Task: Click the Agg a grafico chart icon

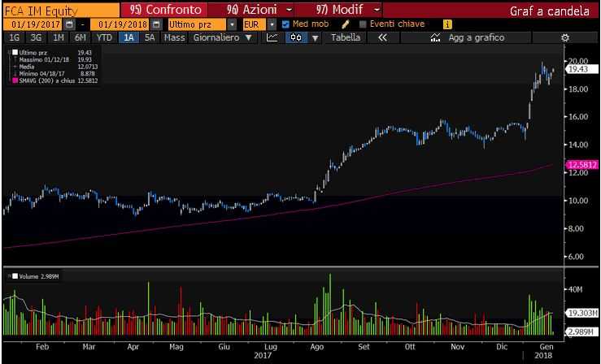Action: pos(435,37)
